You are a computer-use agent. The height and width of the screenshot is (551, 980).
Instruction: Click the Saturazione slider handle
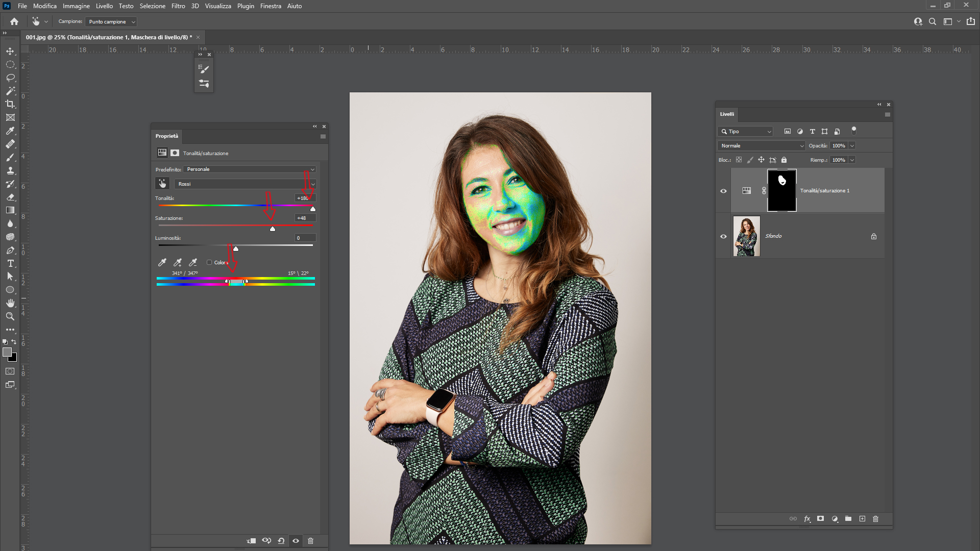273,229
